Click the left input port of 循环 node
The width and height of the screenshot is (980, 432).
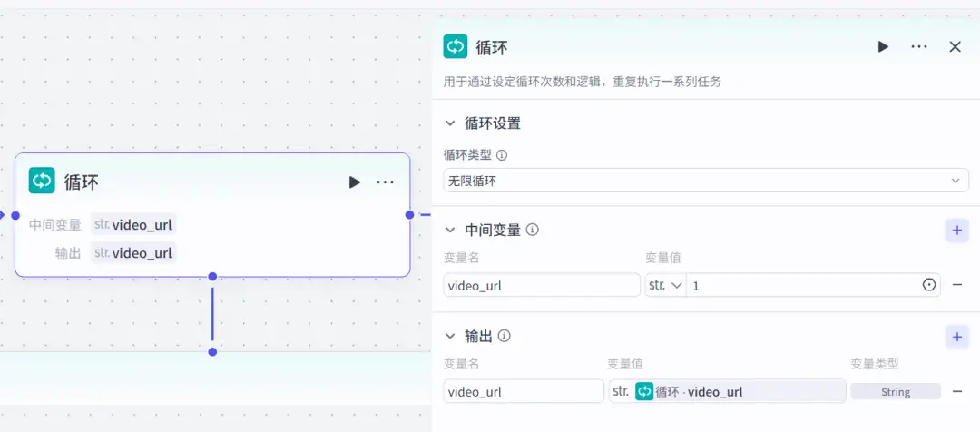15,214
